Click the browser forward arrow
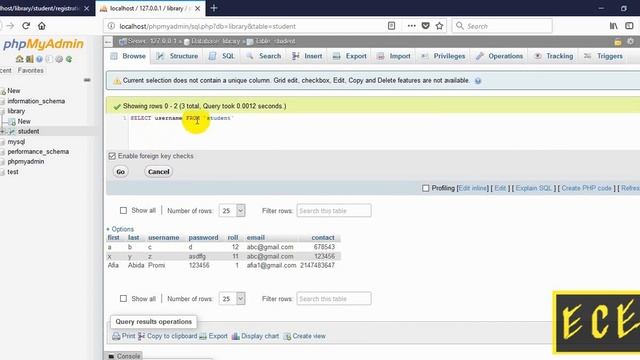 [x=11, y=26]
